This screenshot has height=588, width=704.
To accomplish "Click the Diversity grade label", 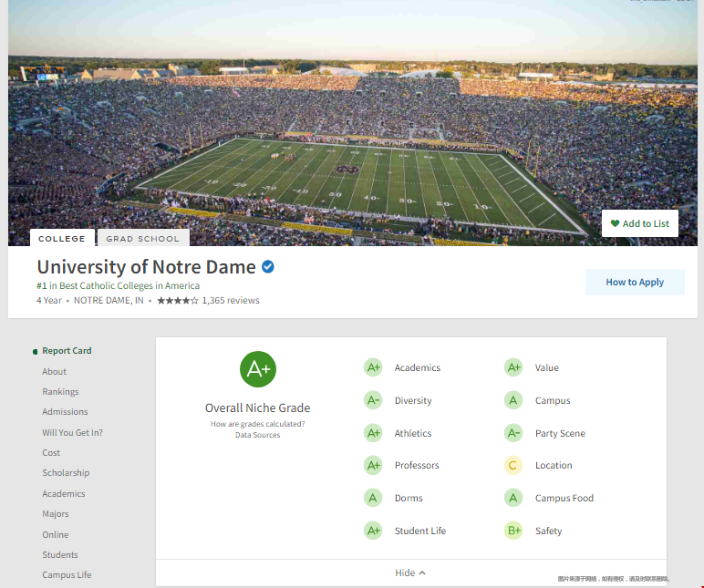I will [413, 400].
